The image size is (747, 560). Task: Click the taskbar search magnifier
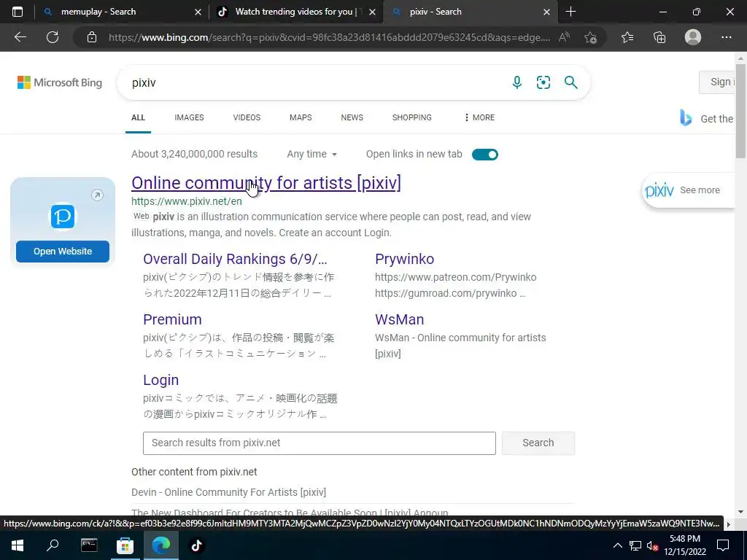click(53, 545)
